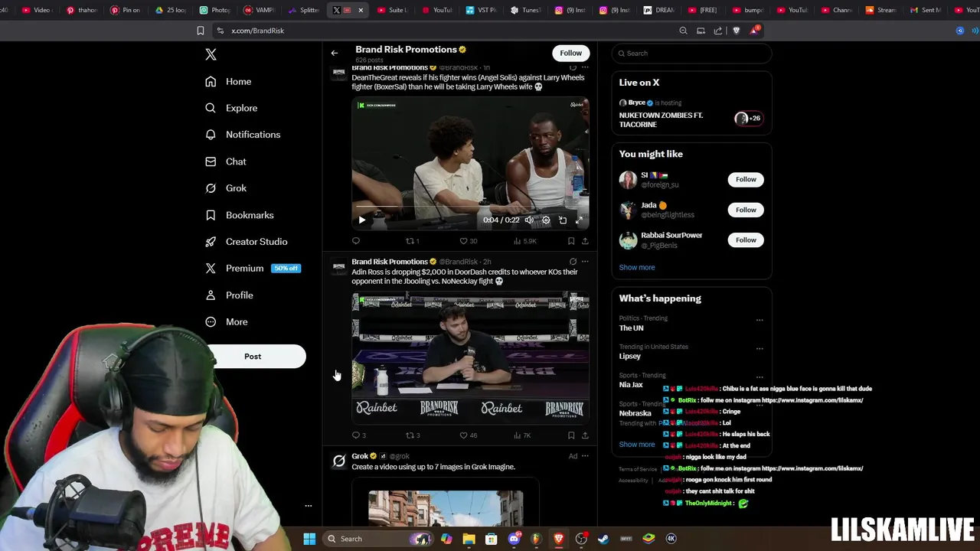Mute the DeanTheGreat video
Image resolution: width=980 pixels, height=551 pixels.
529,220
